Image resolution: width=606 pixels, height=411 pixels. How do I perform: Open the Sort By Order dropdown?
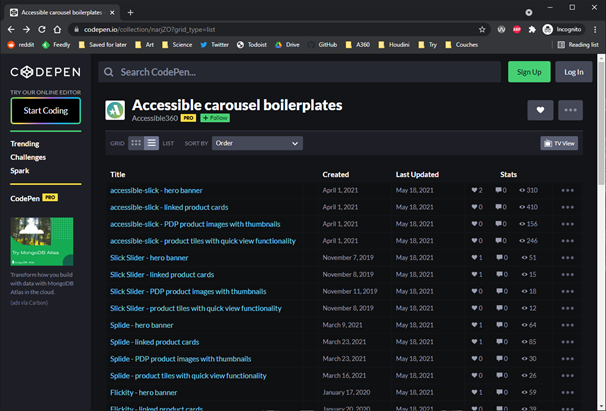[x=256, y=143]
